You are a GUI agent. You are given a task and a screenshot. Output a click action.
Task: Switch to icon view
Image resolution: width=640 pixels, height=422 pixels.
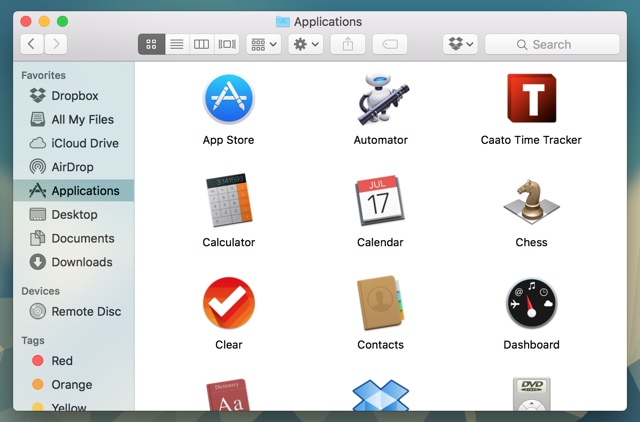pos(151,44)
